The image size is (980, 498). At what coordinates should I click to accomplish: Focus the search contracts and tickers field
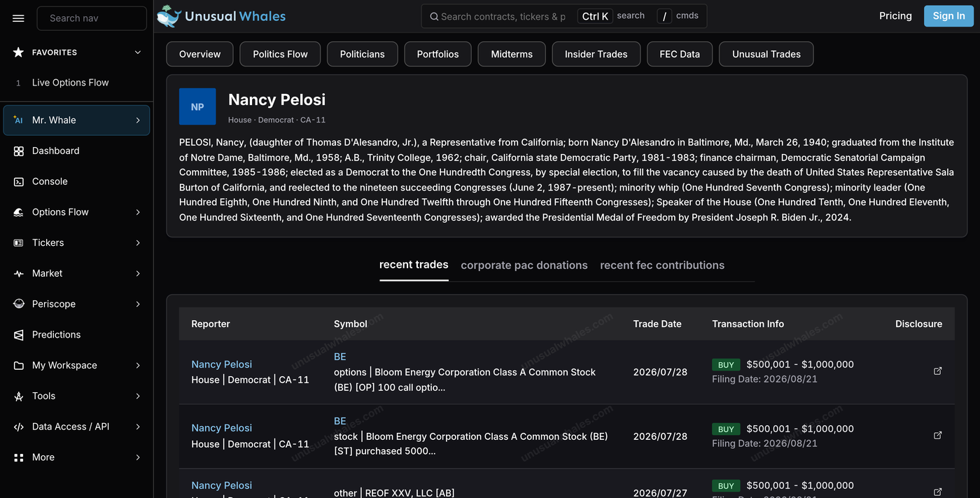(503, 17)
